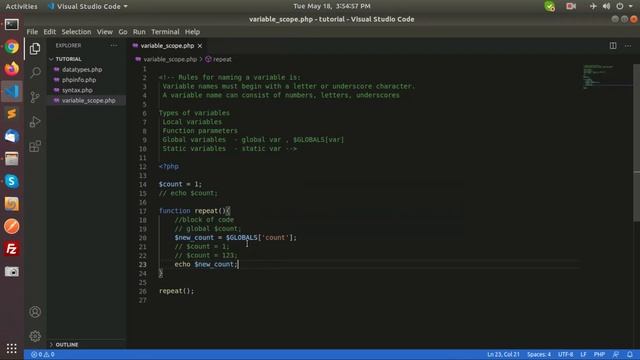Open the Search view in activity bar

click(x=35, y=73)
